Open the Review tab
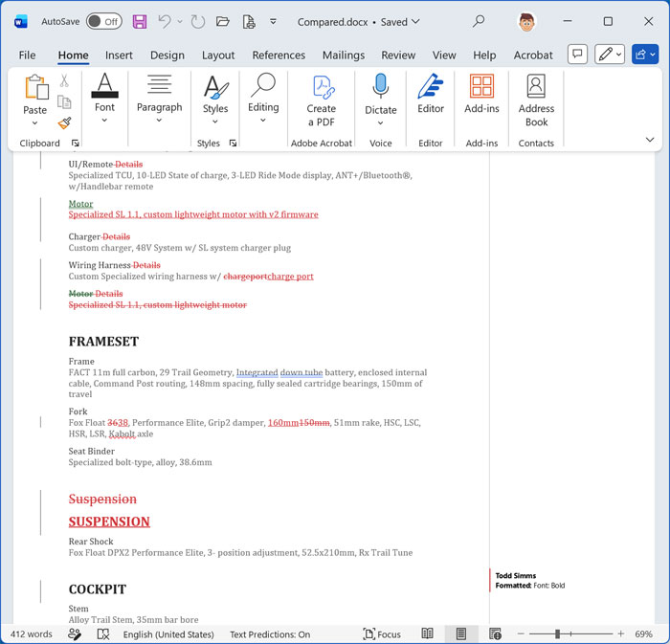The width and height of the screenshot is (670, 644). click(398, 56)
